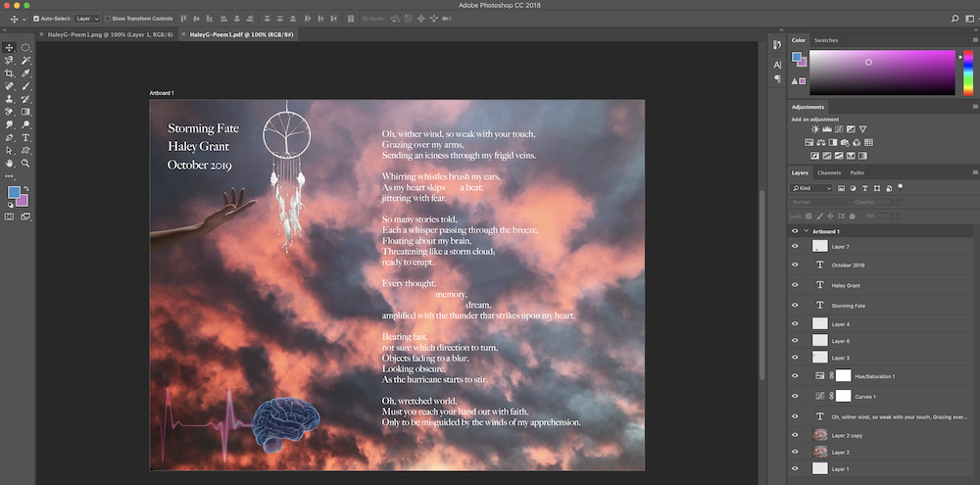980x485 pixels.
Task: Add a Brightness/Contrast adjustment
Action: pyautogui.click(x=815, y=129)
